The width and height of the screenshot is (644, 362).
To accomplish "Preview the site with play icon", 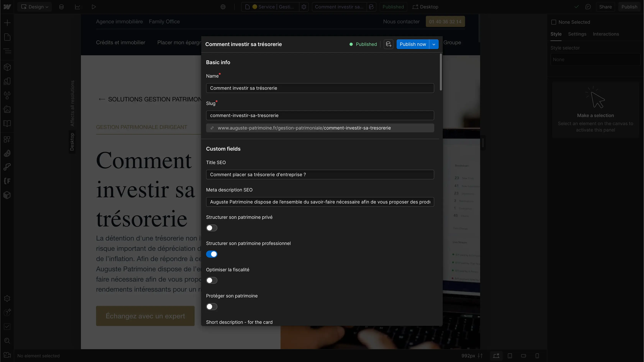I will [x=94, y=7].
